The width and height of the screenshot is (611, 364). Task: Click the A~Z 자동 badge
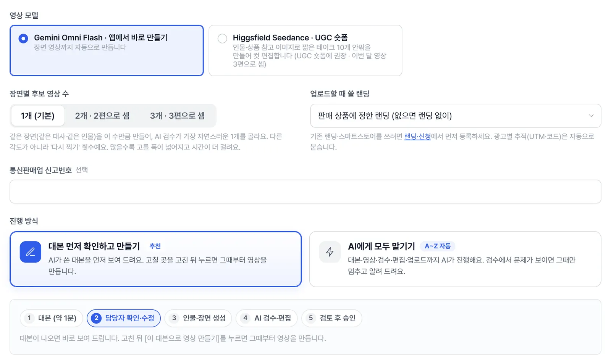click(438, 246)
